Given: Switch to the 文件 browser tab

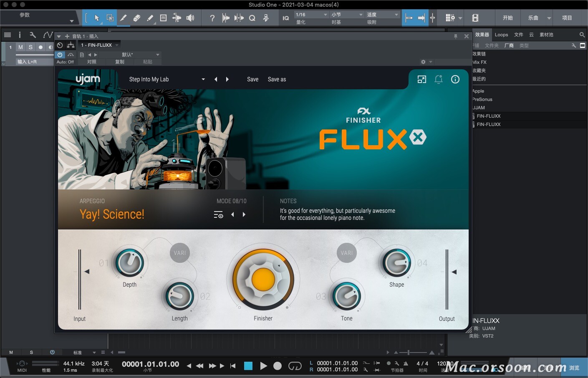Looking at the screenshot, I should click(519, 35).
